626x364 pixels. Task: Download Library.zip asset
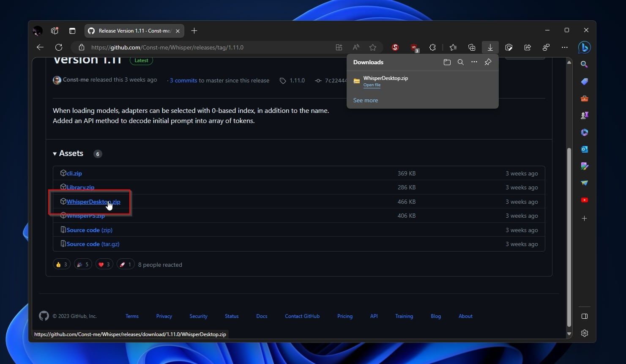point(80,187)
